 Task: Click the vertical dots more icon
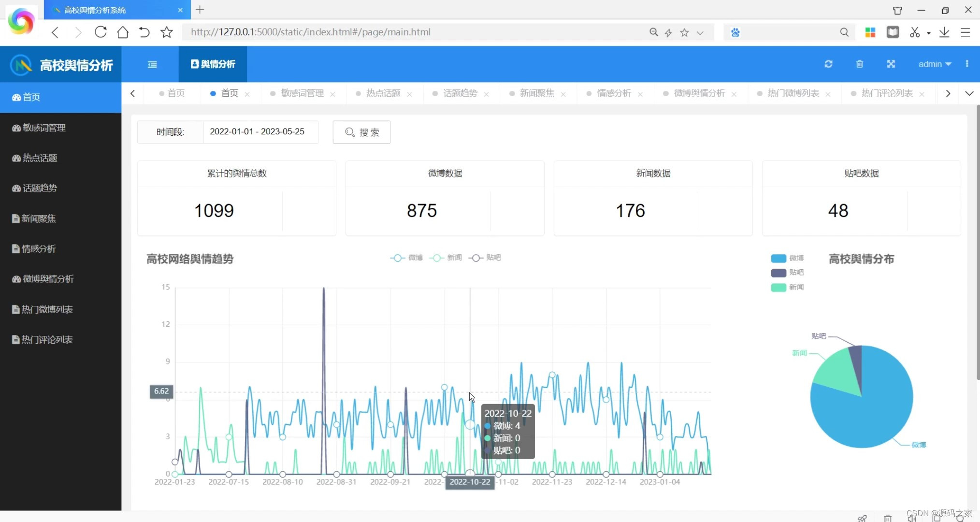click(966, 64)
